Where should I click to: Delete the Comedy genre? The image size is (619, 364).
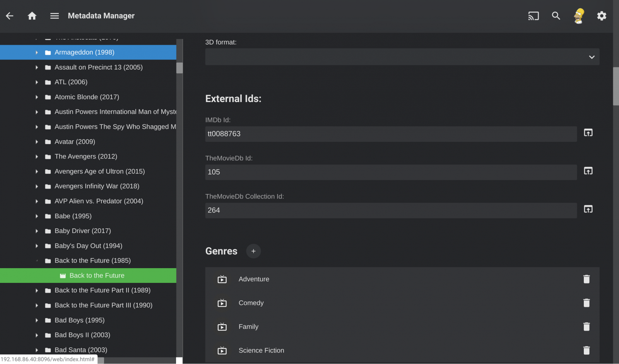(x=587, y=303)
